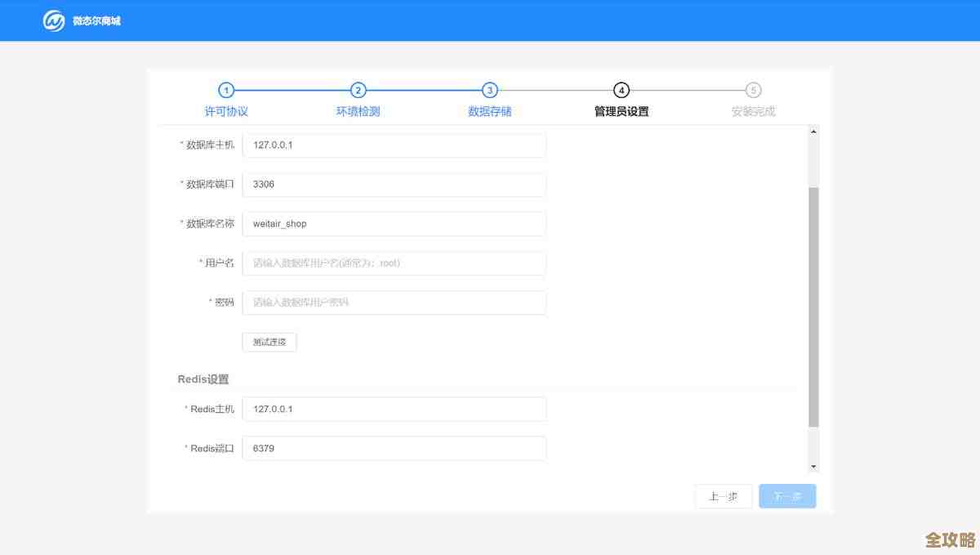Select step 2 circle icon for 环境检测
Screen dimensions: 980x555
click(x=359, y=91)
